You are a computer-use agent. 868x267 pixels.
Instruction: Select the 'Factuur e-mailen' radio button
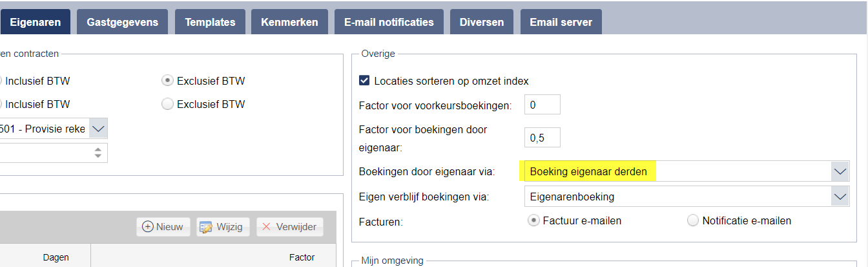[x=533, y=220]
